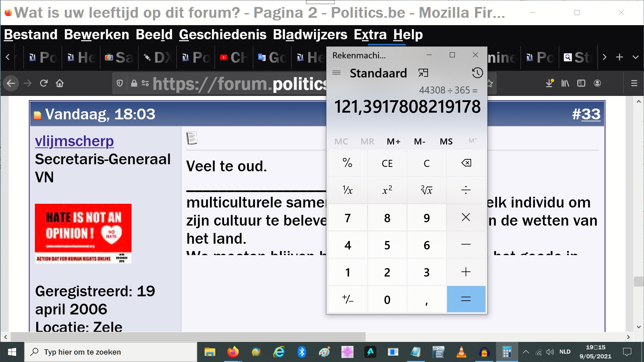Open the Bladwijzers menu
This screenshot has height=362, width=644.
[x=310, y=35]
